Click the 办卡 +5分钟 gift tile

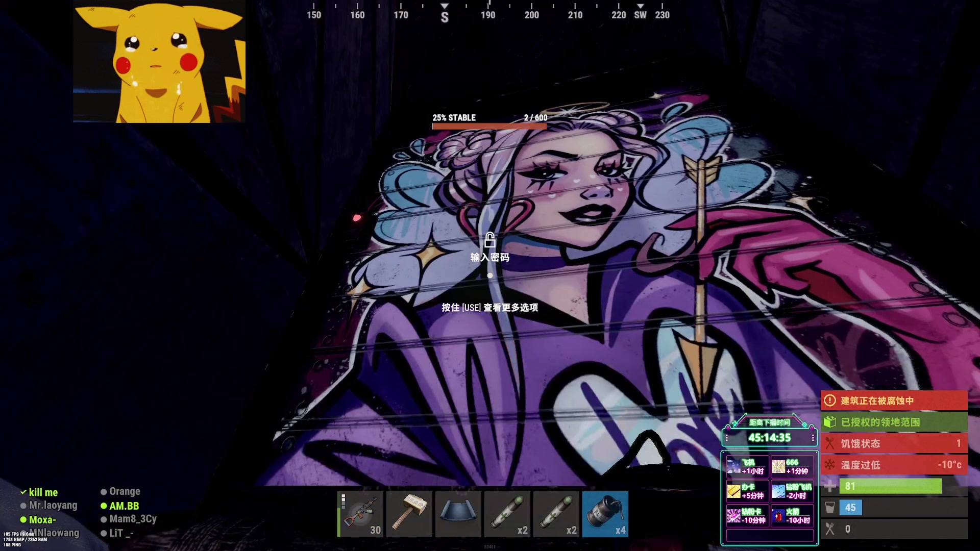coord(747,491)
